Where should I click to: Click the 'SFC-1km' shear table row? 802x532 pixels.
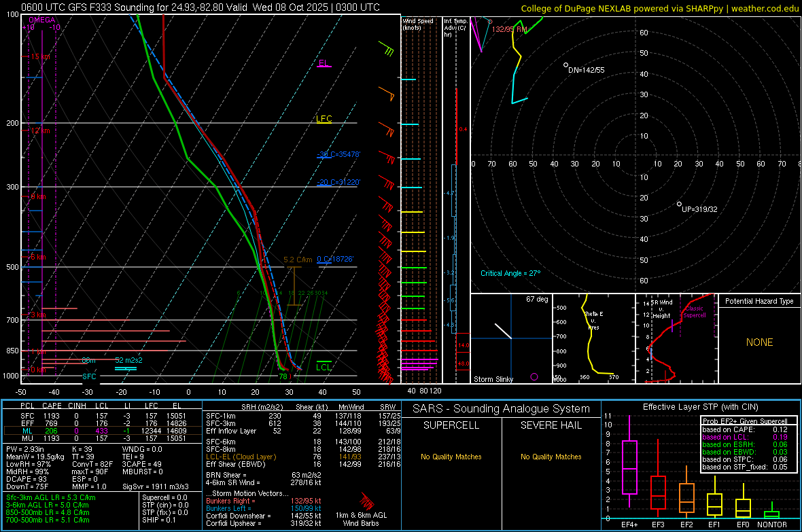click(x=302, y=416)
